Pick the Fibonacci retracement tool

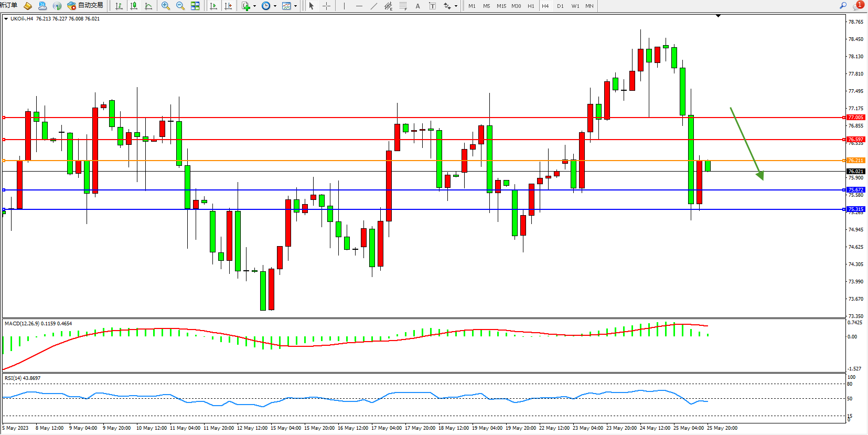pos(403,6)
